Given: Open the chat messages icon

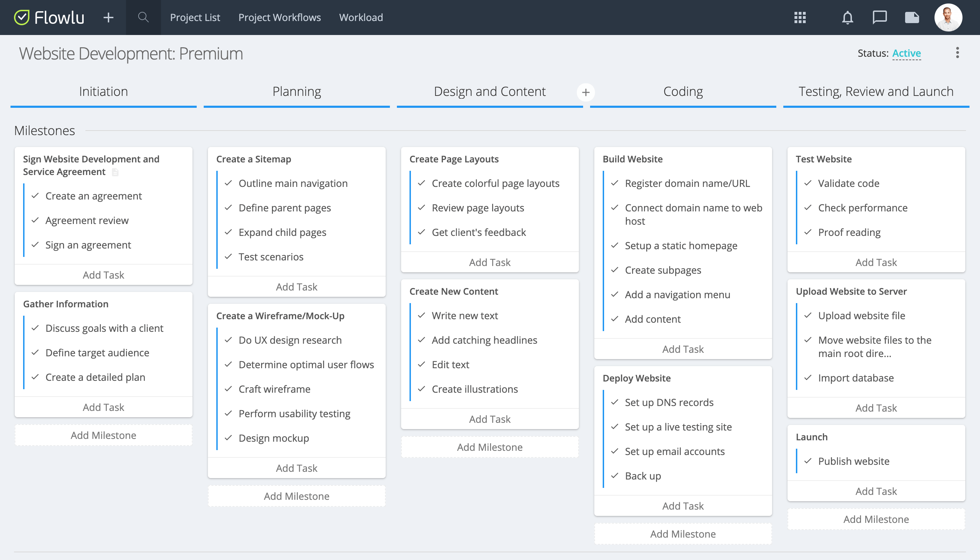Looking at the screenshot, I should point(880,17).
